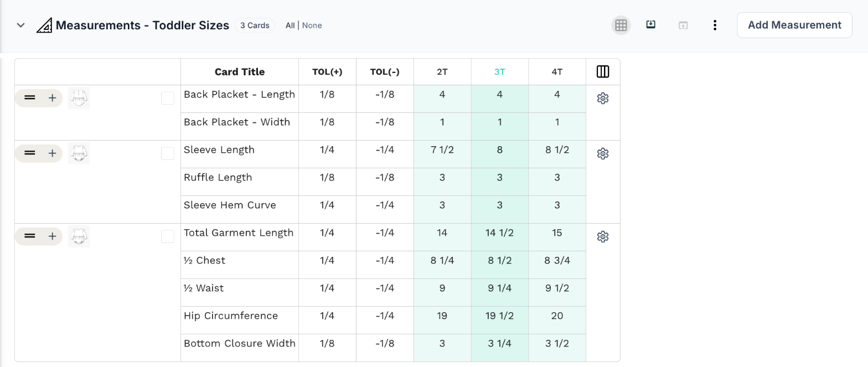Click plus icon on Total Garment Length card

coord(52,236)
